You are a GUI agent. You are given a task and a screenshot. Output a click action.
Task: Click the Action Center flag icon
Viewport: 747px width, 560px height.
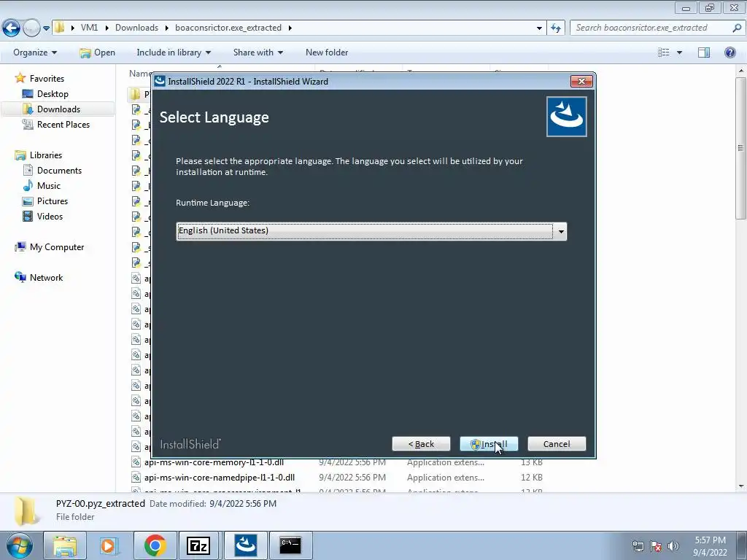pyautogui.click(x=656, y=546)
